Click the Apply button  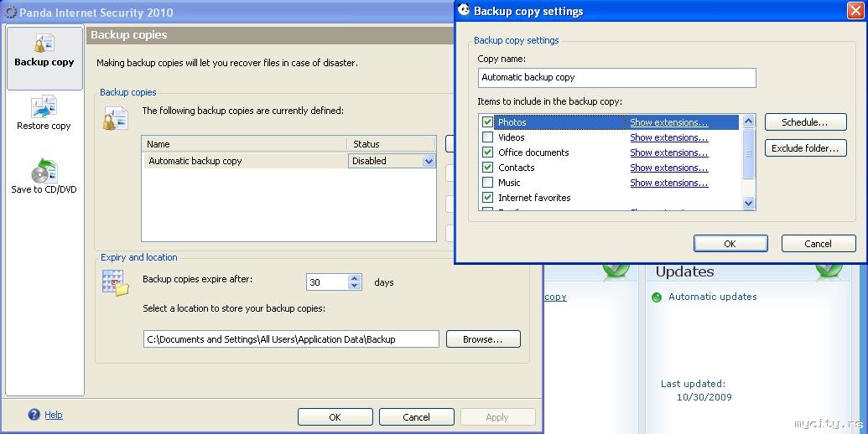[497, 417]
